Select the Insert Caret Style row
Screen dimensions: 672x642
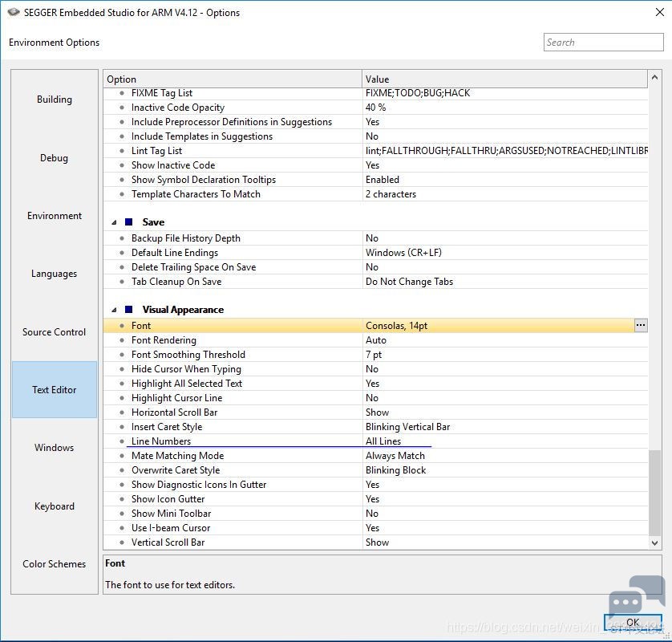[375, 427]
